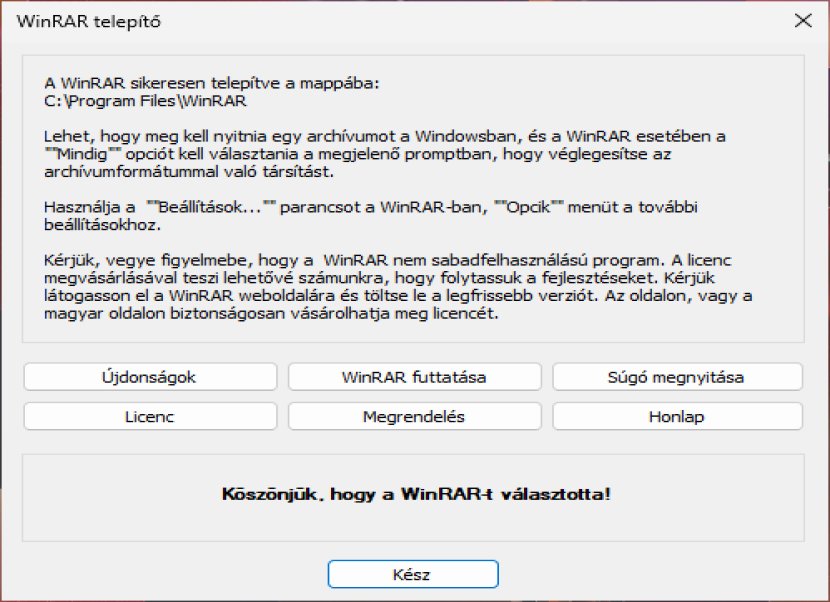Screen dimensions: 830x602
Task: Click the WinRAR telepítő window title
Action: pyautogui.click(x=88, y=22)
